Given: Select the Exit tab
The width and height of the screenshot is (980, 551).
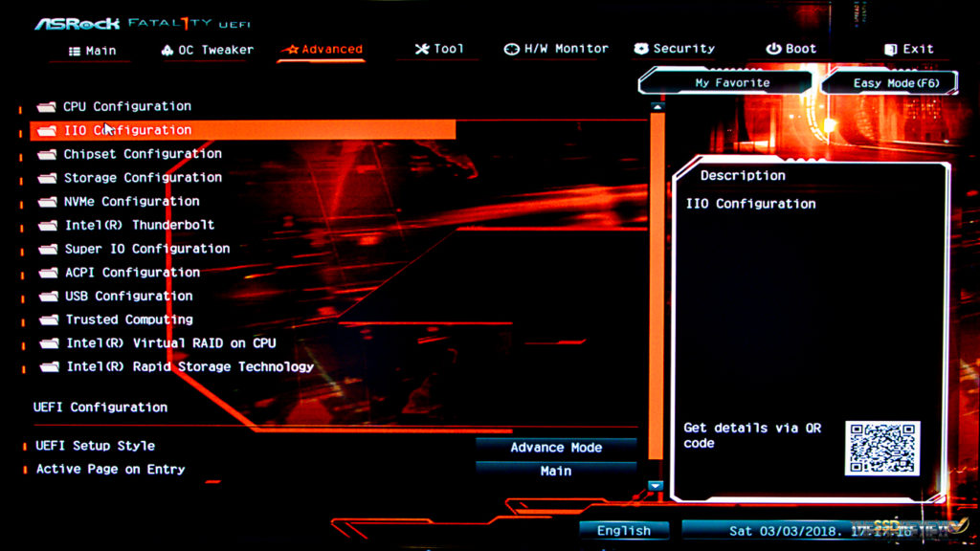Looking at the screenshot, I should [909, 50].
